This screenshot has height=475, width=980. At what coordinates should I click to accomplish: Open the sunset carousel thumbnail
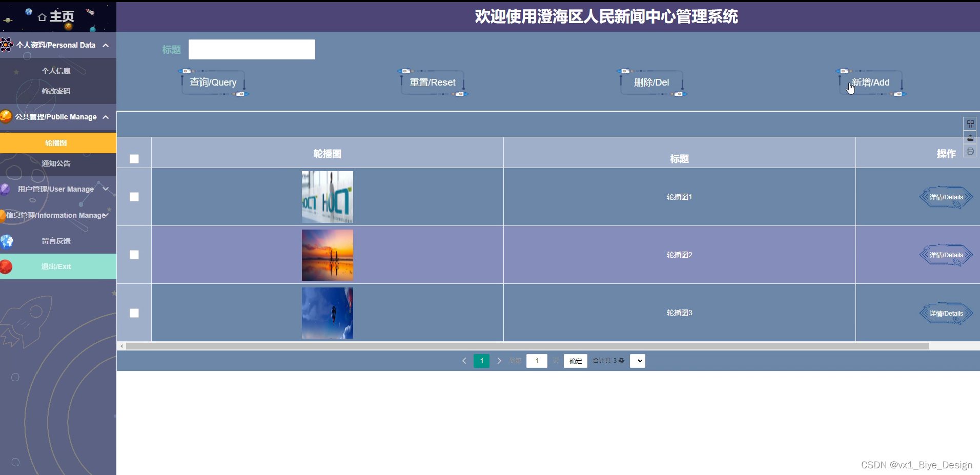pos(328,255)
